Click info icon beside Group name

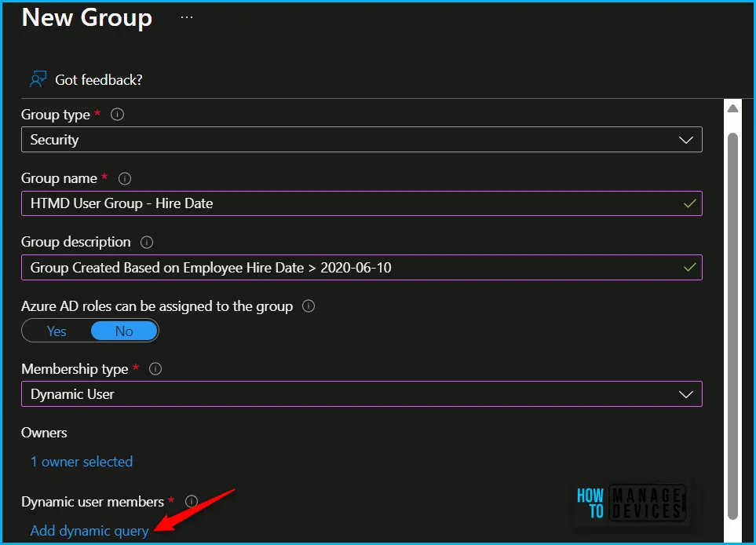point(125,178)
